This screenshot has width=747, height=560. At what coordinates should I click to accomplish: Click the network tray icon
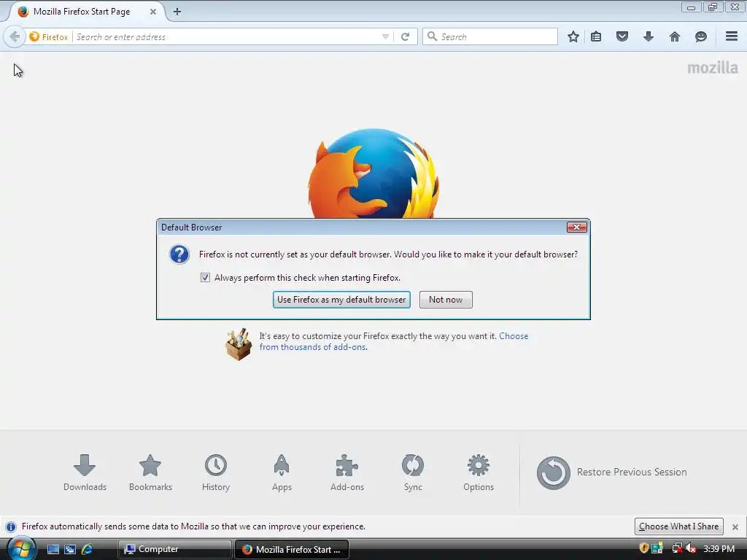coord(677,548)
